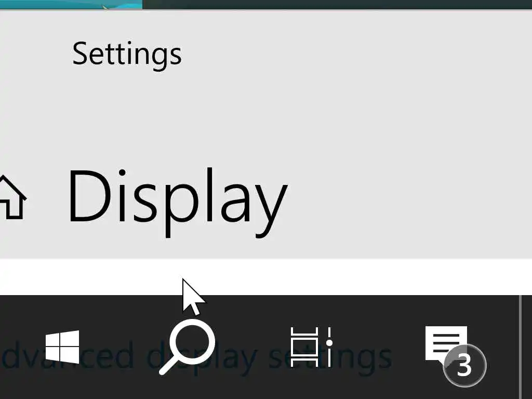This screenshot has height=399, width=532.
Task: Click the white content area below Display
Action: tap(266, 276)
